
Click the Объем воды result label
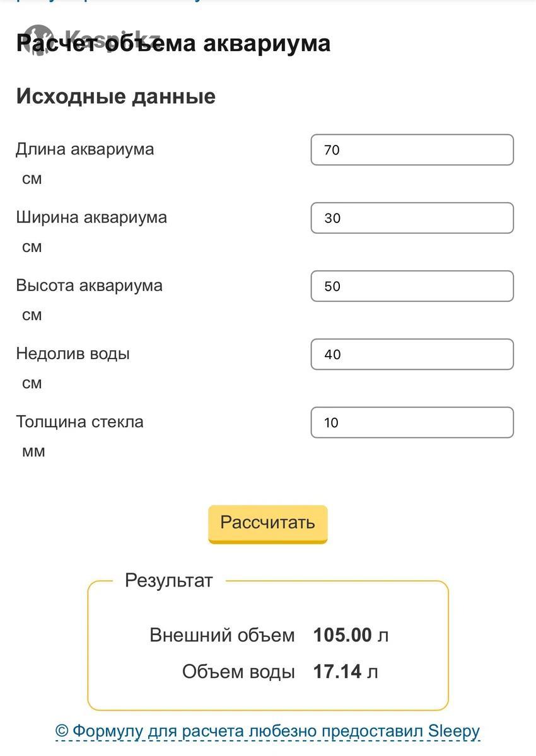(238, 672)
